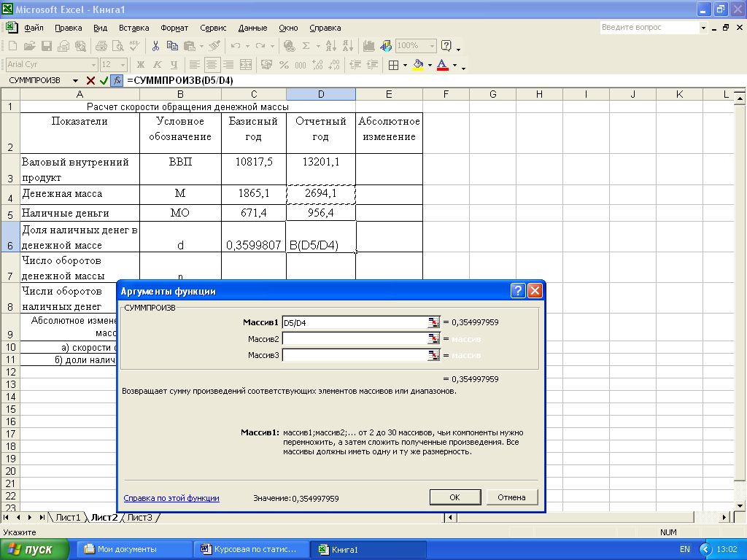This screenshot has height=560, width=747.
Task: Open the 100% zoom dropdown
Action: tap(432, 46)
